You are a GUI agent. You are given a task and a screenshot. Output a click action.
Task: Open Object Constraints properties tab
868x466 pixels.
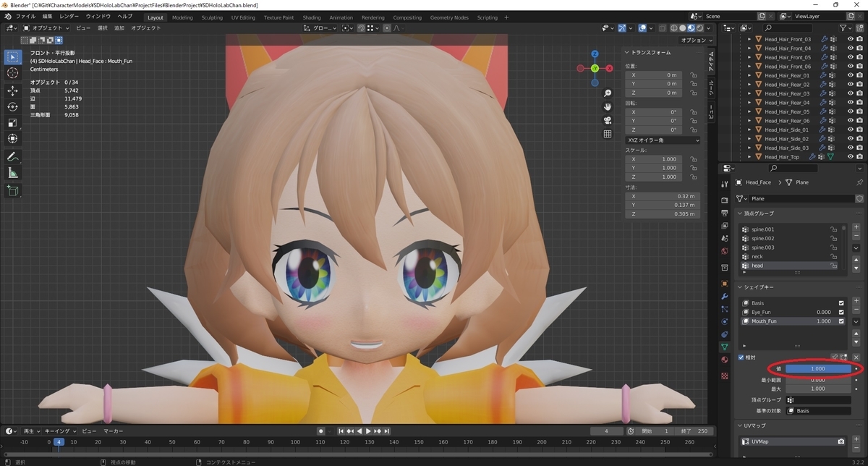(725, 334)
